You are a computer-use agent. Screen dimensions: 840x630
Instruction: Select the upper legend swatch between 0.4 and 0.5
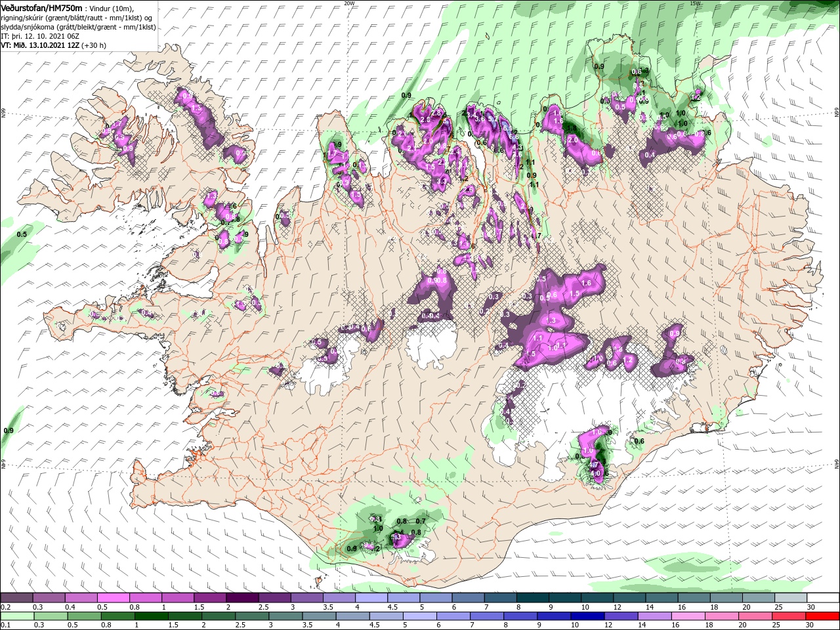pos(81,598)
